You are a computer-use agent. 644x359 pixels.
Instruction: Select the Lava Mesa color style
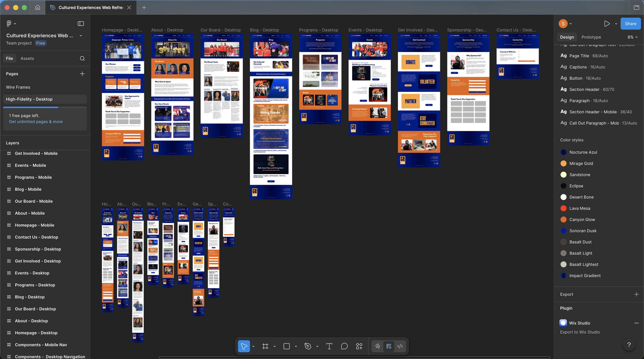[580, 208]
